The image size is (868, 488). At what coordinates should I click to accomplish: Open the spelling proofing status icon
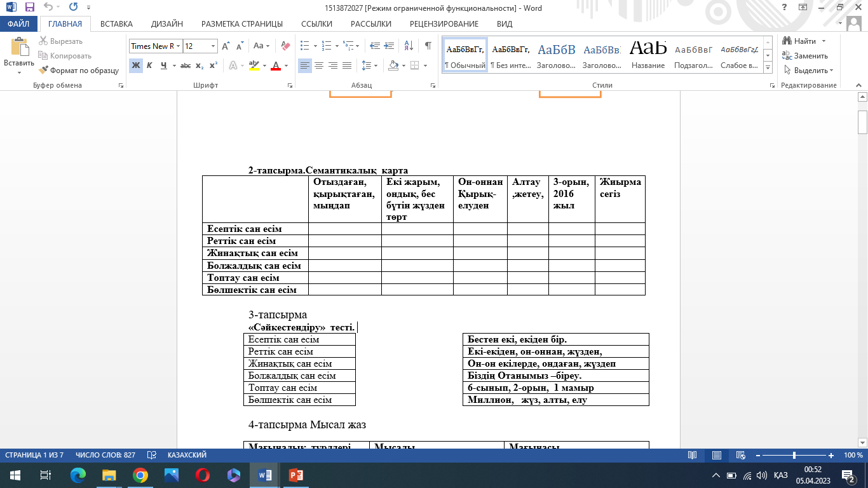click(152, 455)
